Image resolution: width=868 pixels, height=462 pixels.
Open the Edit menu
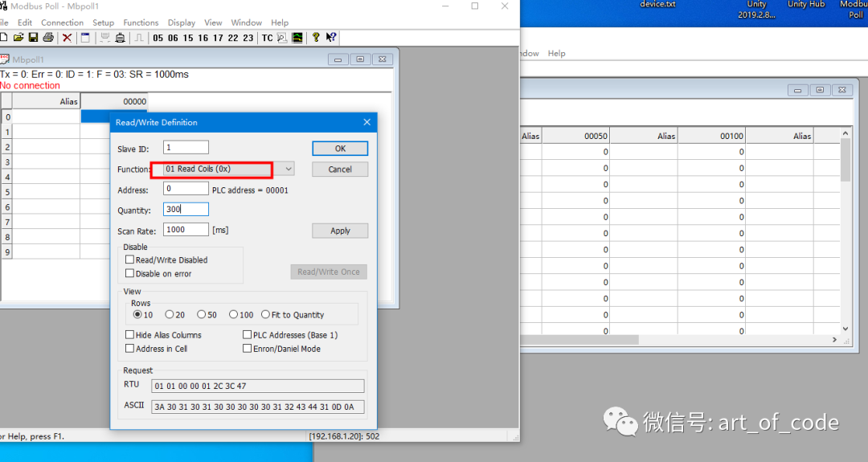(25, 22)
